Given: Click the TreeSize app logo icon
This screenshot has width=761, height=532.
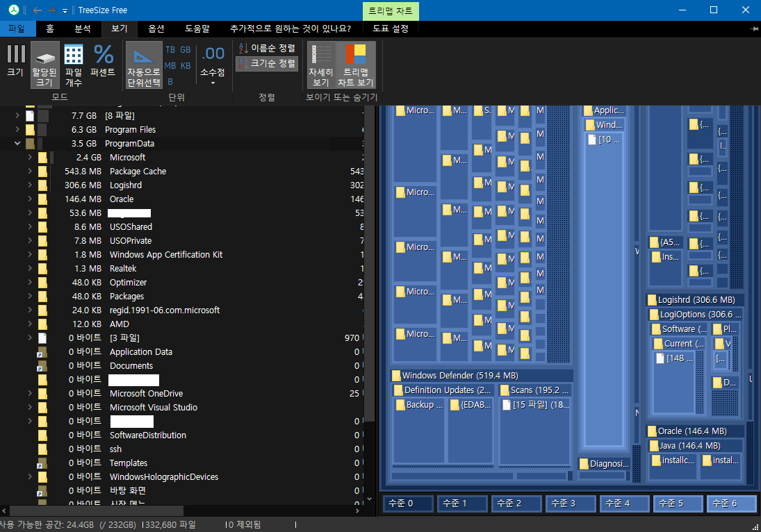Looking at the screenshot, I should (14, 10).
